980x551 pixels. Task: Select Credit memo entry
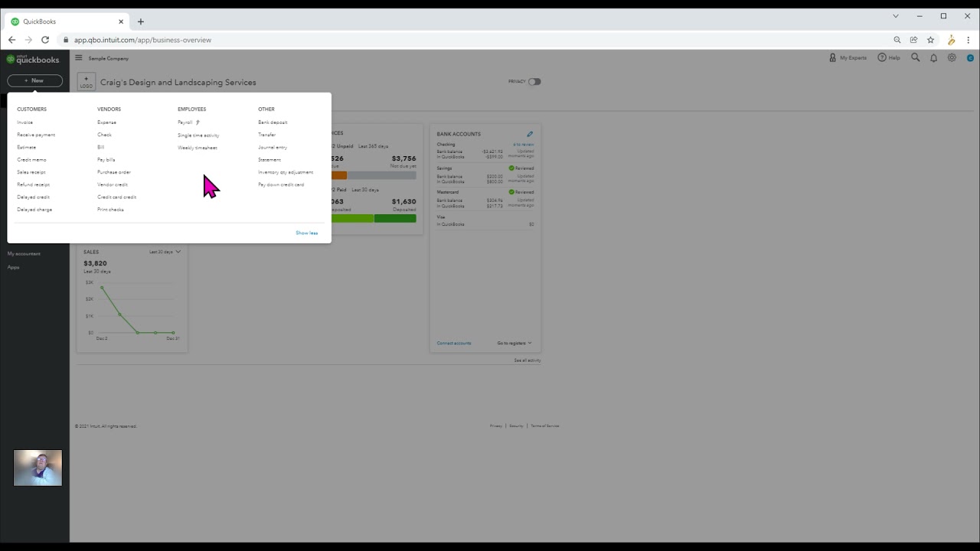pos(31,160)
